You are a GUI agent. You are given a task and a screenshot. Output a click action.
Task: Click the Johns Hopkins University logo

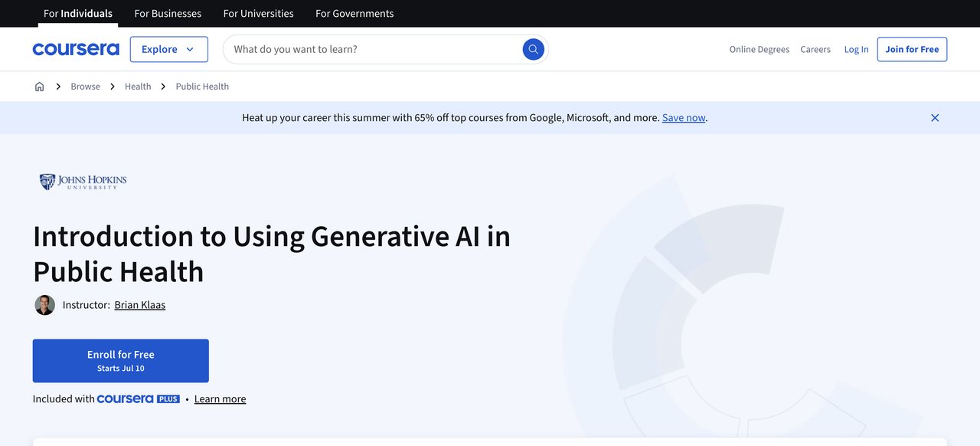83,182
